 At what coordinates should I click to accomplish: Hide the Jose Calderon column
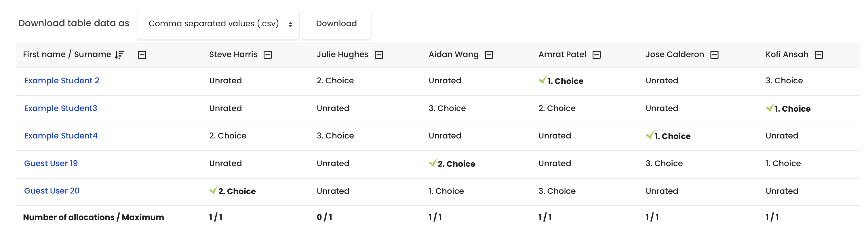pyautogui.click(x=714, y=55)
